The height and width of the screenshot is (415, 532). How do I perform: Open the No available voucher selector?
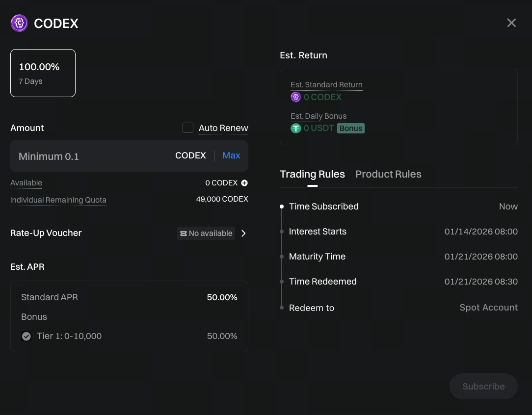coord(206,233)
